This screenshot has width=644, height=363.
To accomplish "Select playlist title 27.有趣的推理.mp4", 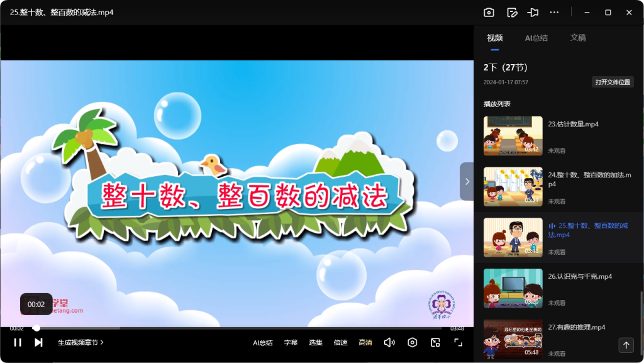I will (x=576, y=327).
